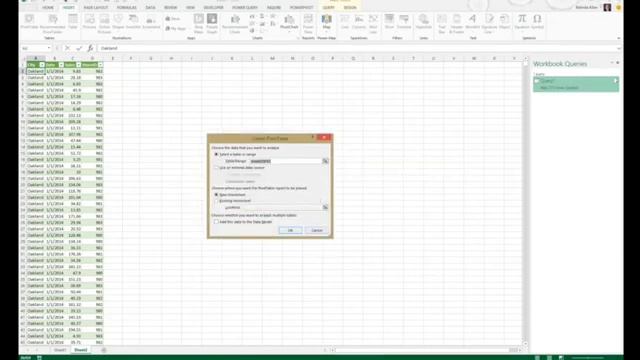The width and height of the screenshot is (640, 360).
Task: Click OK in Create PivotTable dialog
Action: pos(291,231)
